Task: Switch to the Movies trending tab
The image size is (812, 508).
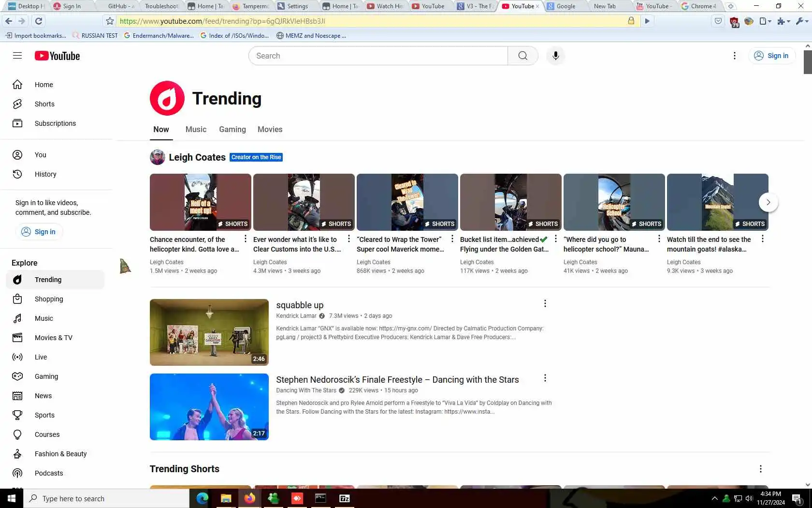Action: pyautogui.click(x=270, y=130)
